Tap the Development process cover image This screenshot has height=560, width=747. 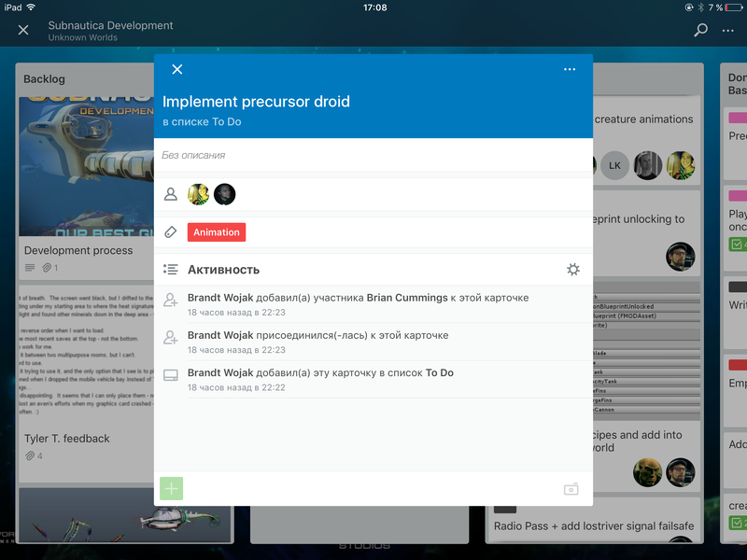[87, 167]
